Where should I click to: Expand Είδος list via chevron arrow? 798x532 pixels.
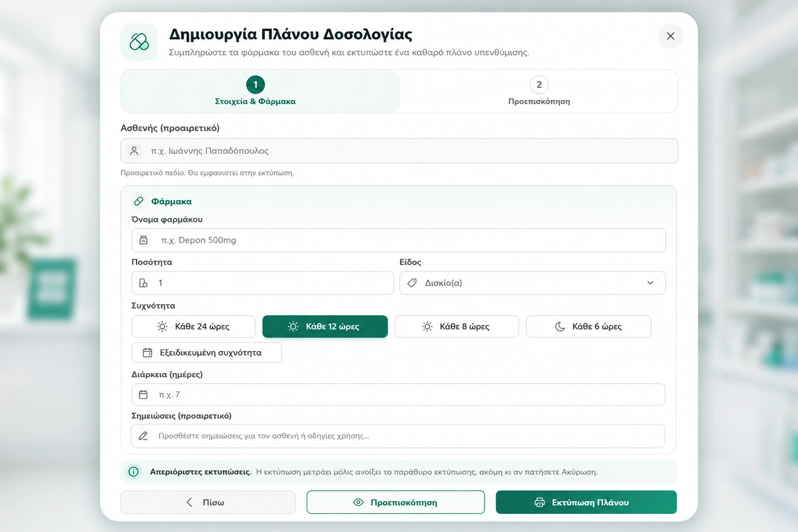pyautogui.click(x=650, y=283)
